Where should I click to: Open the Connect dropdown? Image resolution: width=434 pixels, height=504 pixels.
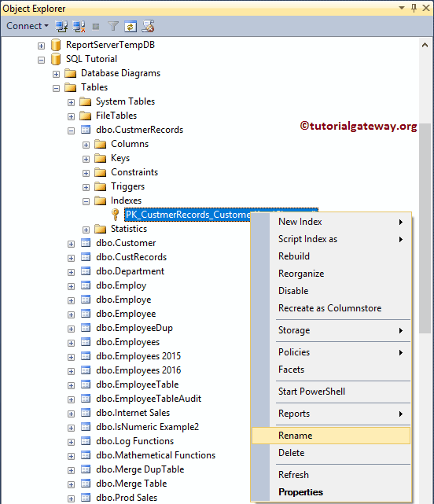(28, 26)
